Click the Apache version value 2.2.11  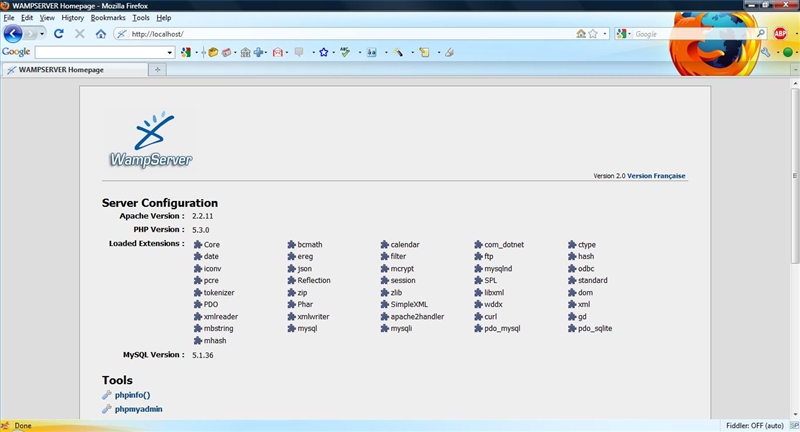pos(203,216)
